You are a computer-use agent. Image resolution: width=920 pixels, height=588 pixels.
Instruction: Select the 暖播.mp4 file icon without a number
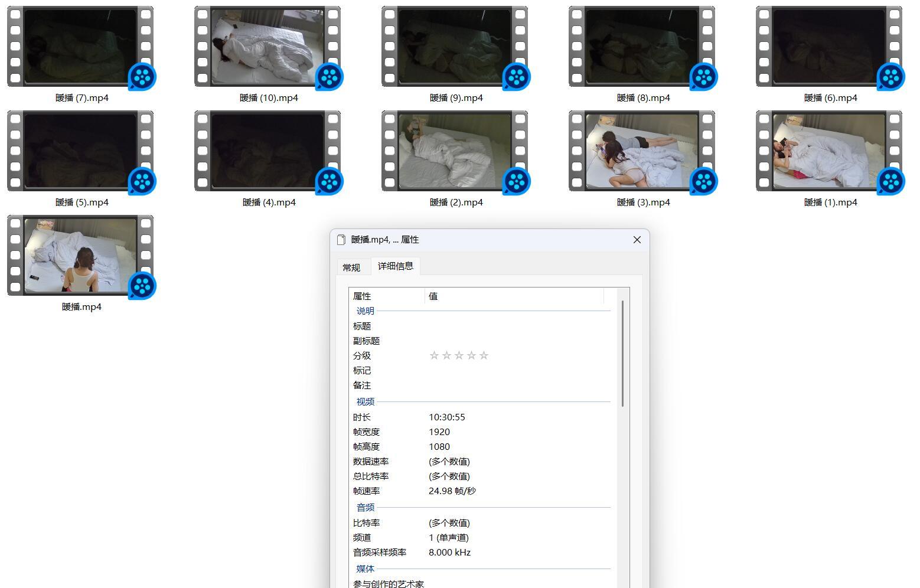pos(81,256)
